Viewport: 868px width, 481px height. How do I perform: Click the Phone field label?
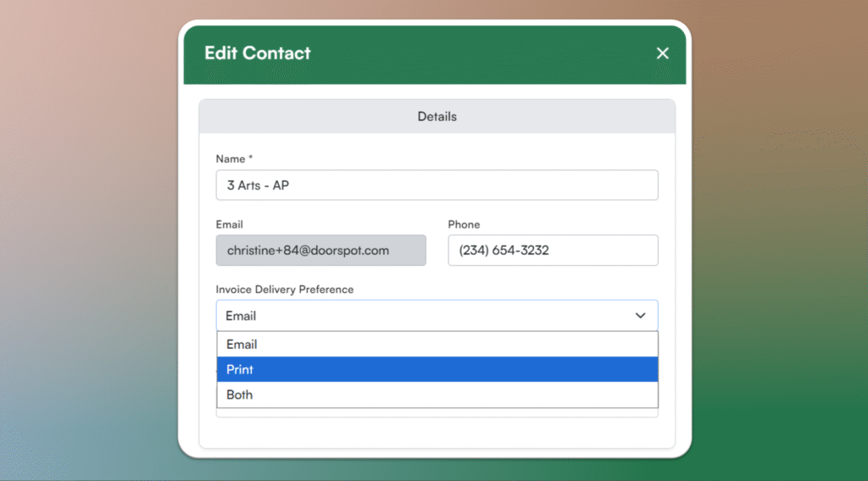coord(464,224)
